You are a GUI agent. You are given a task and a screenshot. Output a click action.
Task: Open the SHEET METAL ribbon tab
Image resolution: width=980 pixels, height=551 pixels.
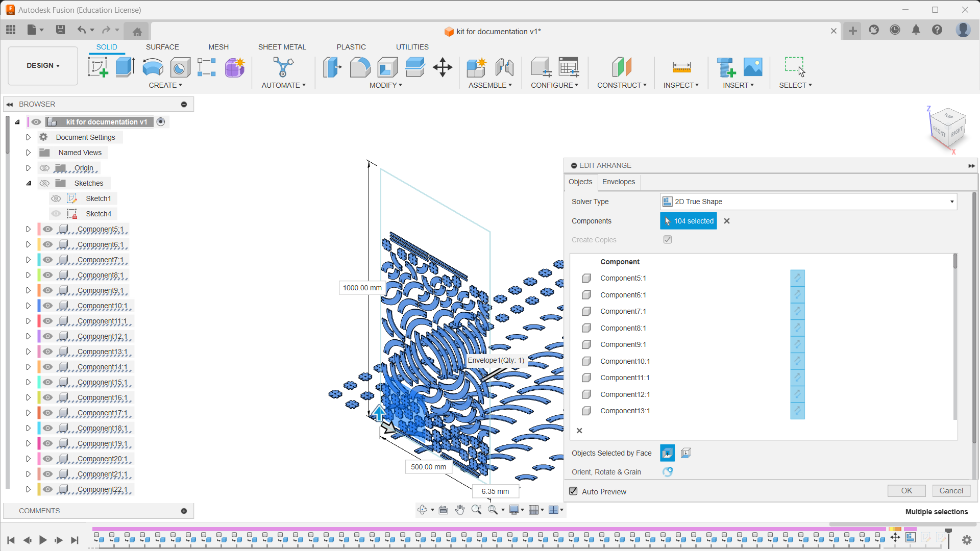point(282,47)
